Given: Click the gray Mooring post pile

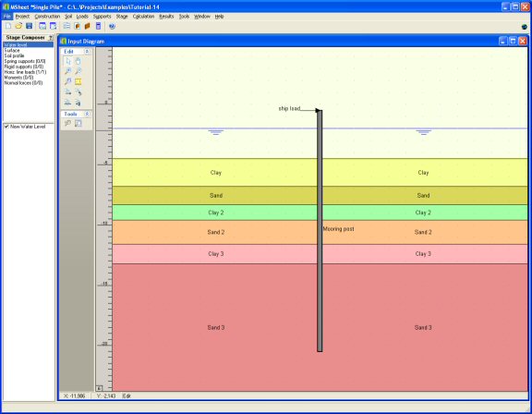Looking at the screenshot, I should pyautogui.click(x=320, y=231).
